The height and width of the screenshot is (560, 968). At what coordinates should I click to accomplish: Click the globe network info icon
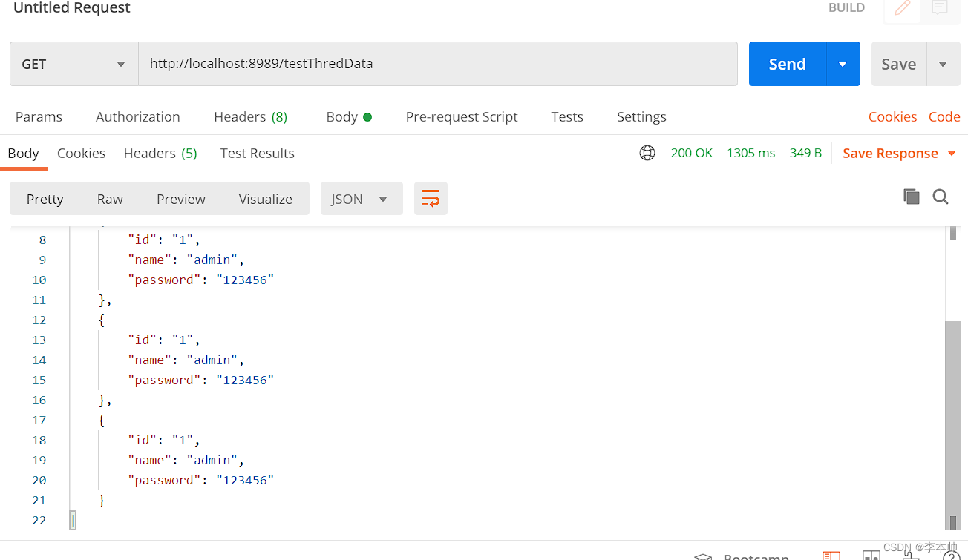pos(647,153)
